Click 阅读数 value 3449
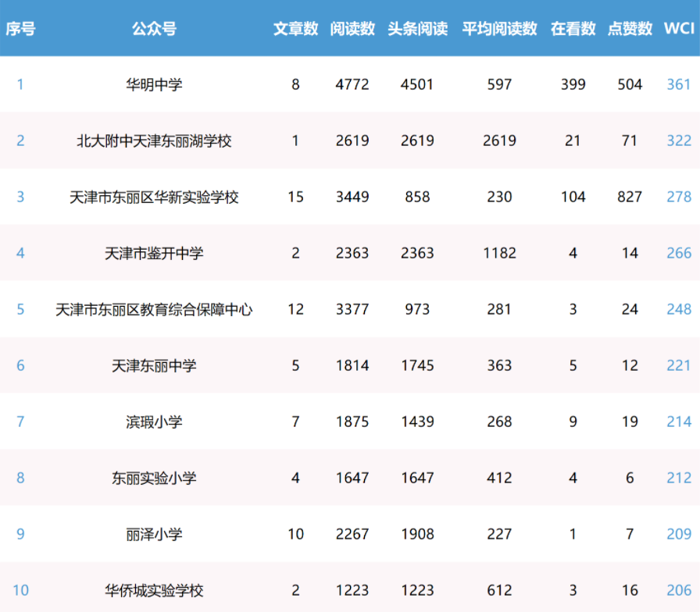Image resolution: width=700 pixels, height=612 pixels. click(x=352, y=197)
